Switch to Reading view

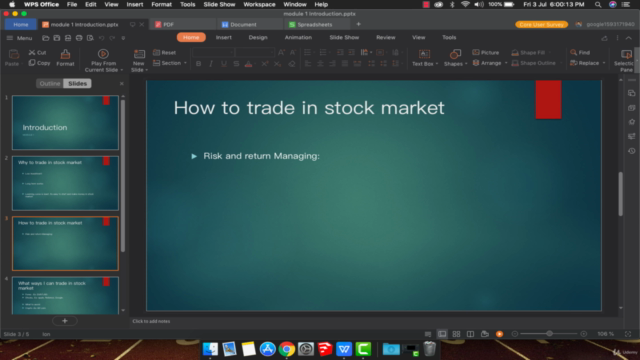click(471, 334)
